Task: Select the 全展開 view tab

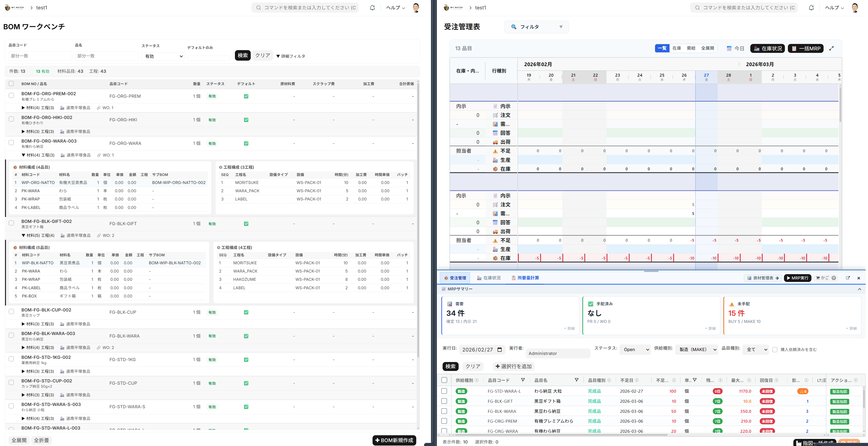Action: point(707,48)
